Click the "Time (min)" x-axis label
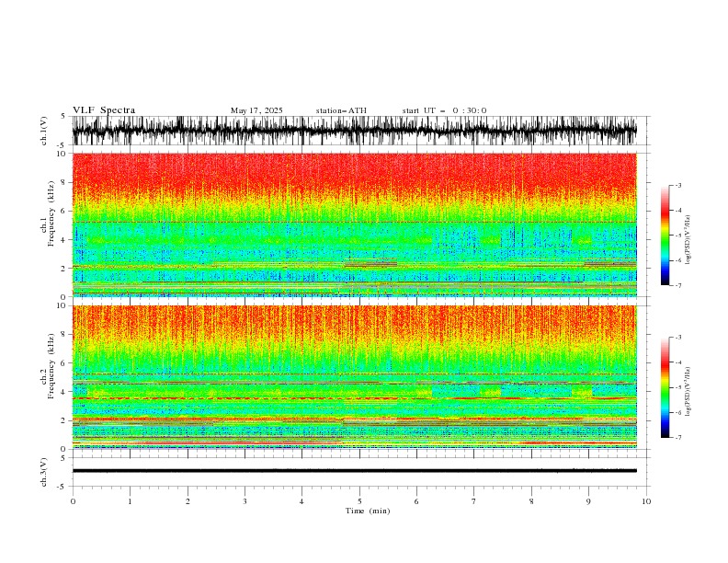The image size is (728, 563). 368,511
